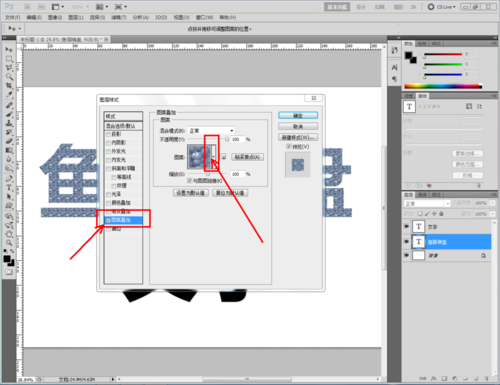
Task: Click the Snap to Origin button
Action: tap(247, 157)
